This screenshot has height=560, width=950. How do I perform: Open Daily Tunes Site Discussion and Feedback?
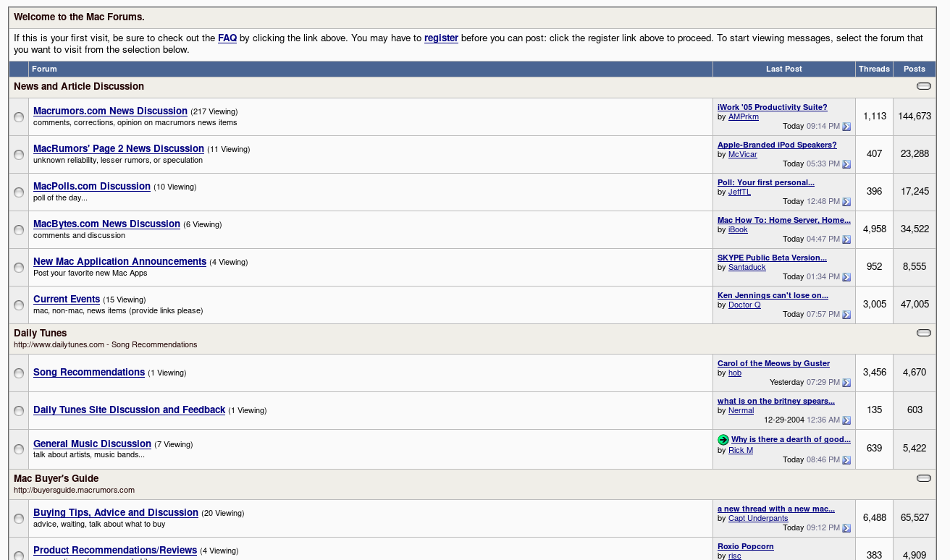[129, 410]
